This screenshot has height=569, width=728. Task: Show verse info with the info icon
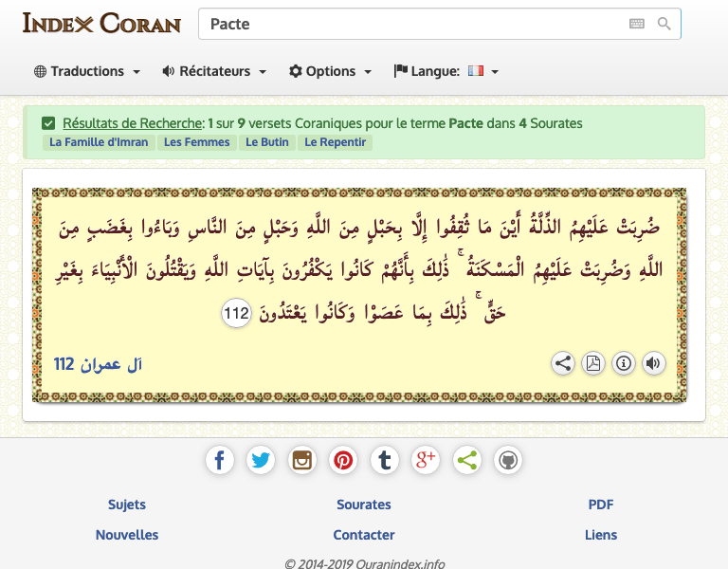point(623,362)
